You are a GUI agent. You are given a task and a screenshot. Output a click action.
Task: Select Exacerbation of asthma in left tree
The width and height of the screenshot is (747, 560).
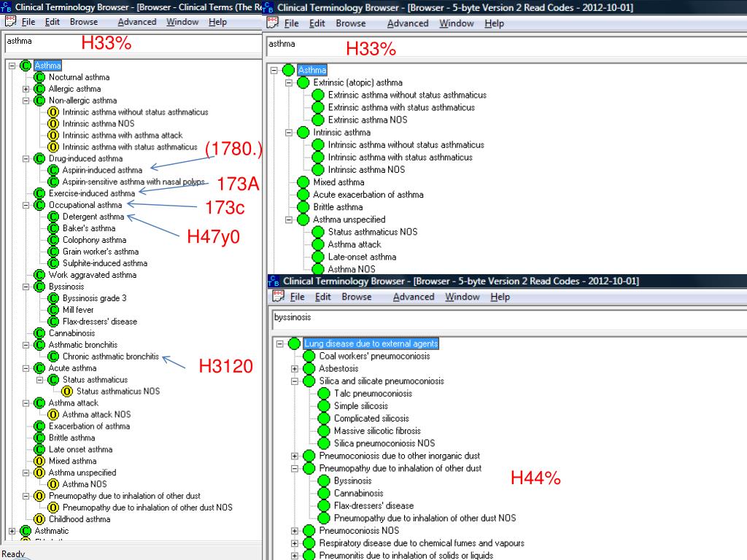pos(89,426)
